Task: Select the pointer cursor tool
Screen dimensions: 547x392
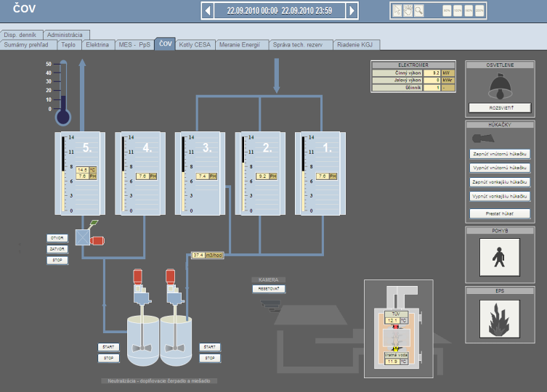Action: point(397,10)
